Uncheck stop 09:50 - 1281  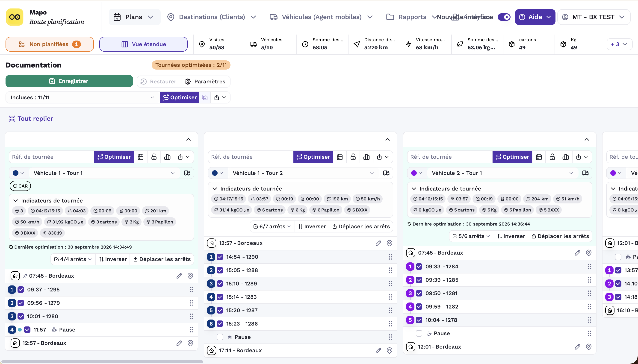(419, 293)
